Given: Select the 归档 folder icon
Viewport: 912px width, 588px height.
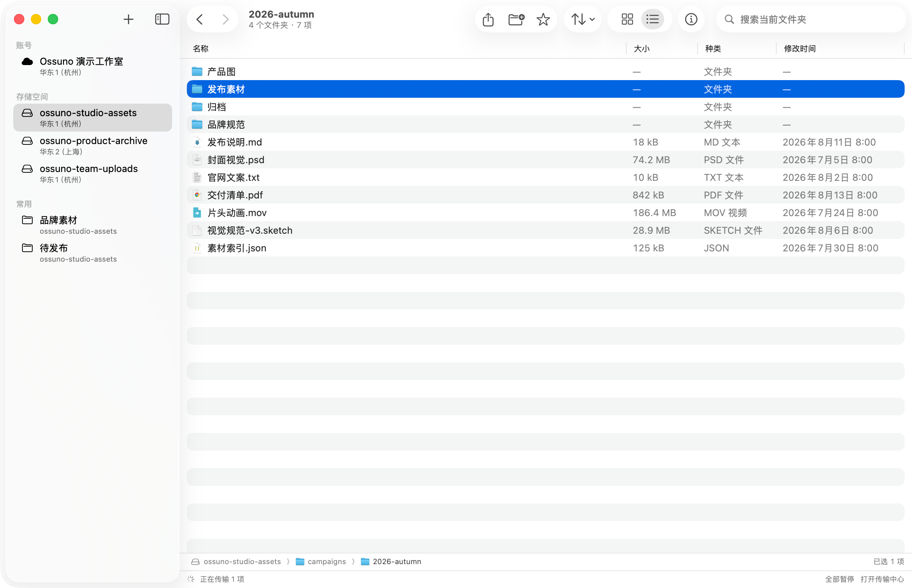Looking at the screenshot, I should pyautogui.click(x=197, y=107).
